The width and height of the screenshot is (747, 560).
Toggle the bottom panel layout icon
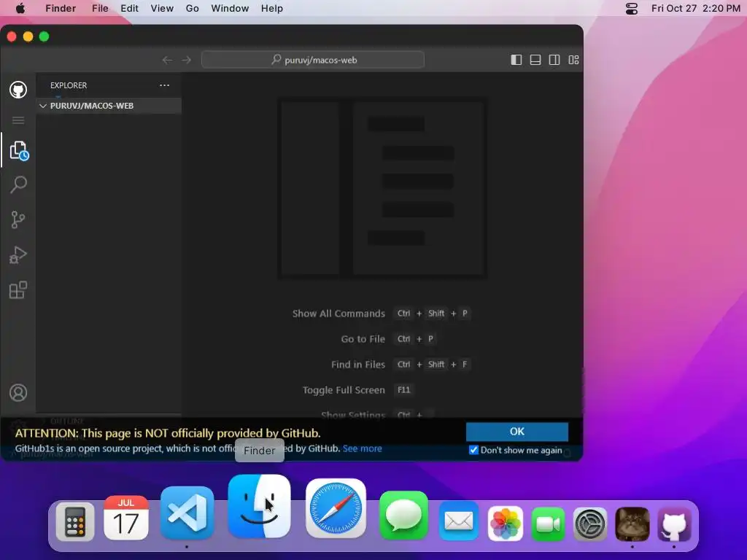[535, 60]
